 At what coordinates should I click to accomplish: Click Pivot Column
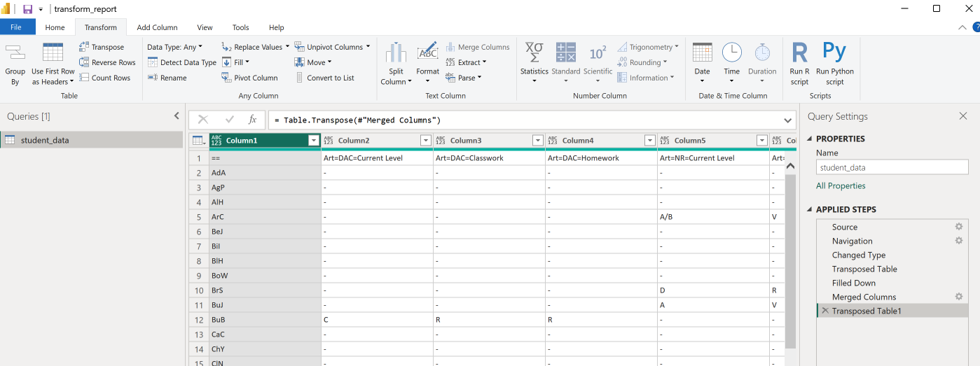249,78
